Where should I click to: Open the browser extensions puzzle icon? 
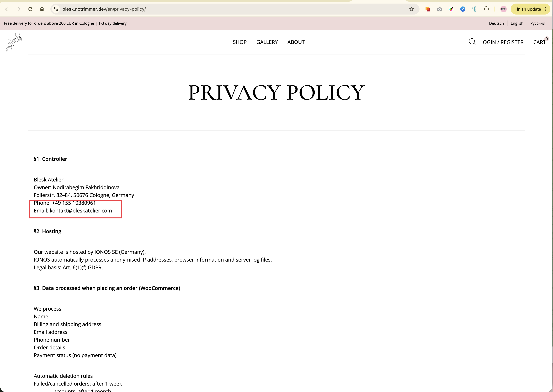486,9
